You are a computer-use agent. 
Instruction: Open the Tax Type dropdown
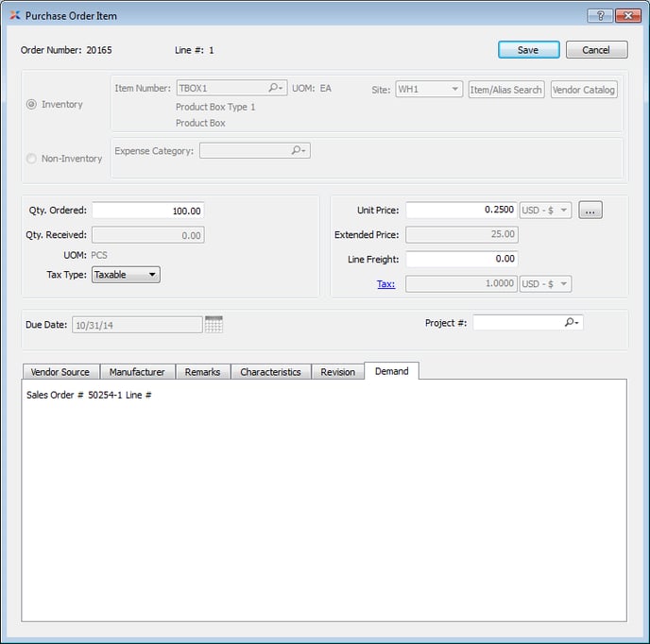point(126,275)
